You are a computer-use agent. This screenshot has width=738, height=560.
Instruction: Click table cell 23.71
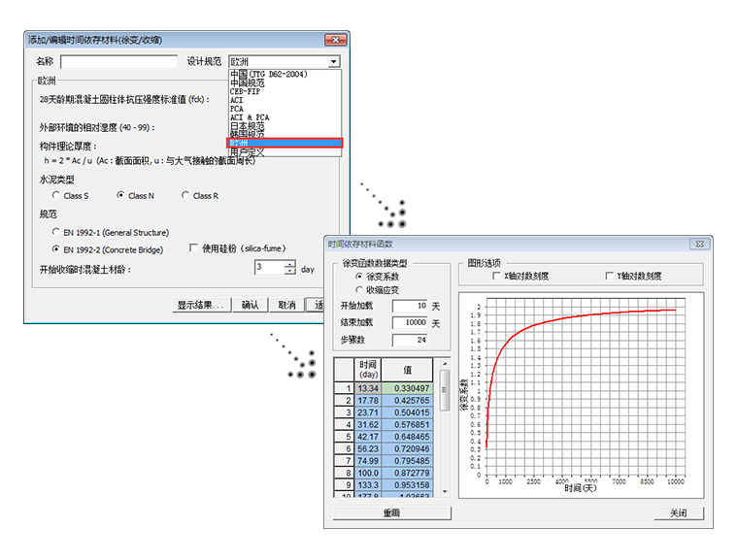coord(368,412)
